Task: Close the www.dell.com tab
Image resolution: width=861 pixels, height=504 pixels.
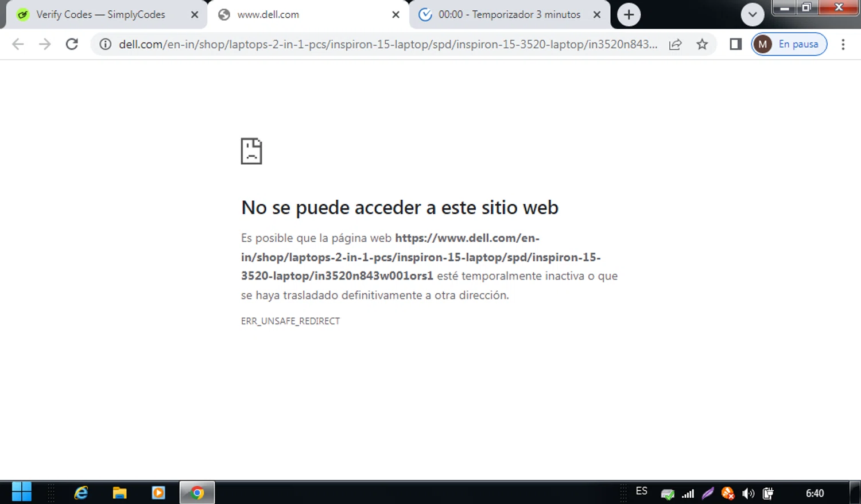Action: (395, 15)
